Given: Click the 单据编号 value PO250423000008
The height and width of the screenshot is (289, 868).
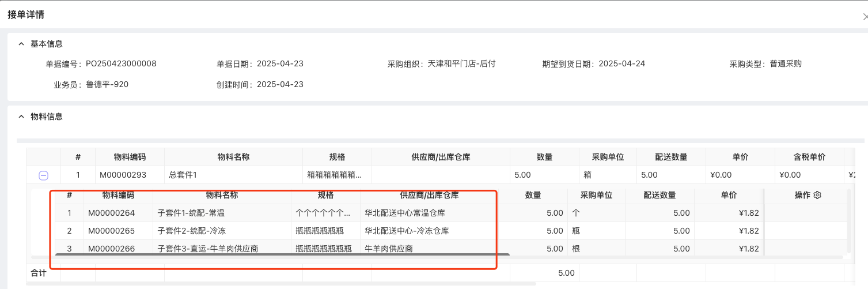Looking at the screenshot, I should point(121,63).
